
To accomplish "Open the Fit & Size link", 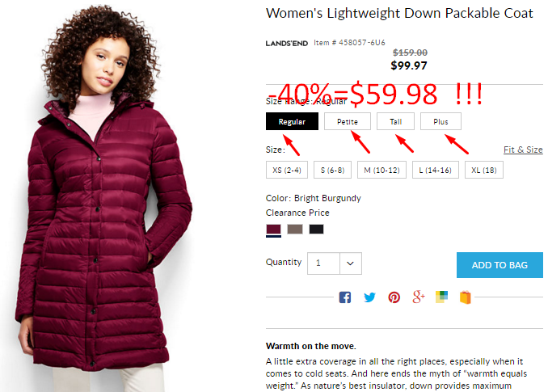I will click(x=523, y=150).
